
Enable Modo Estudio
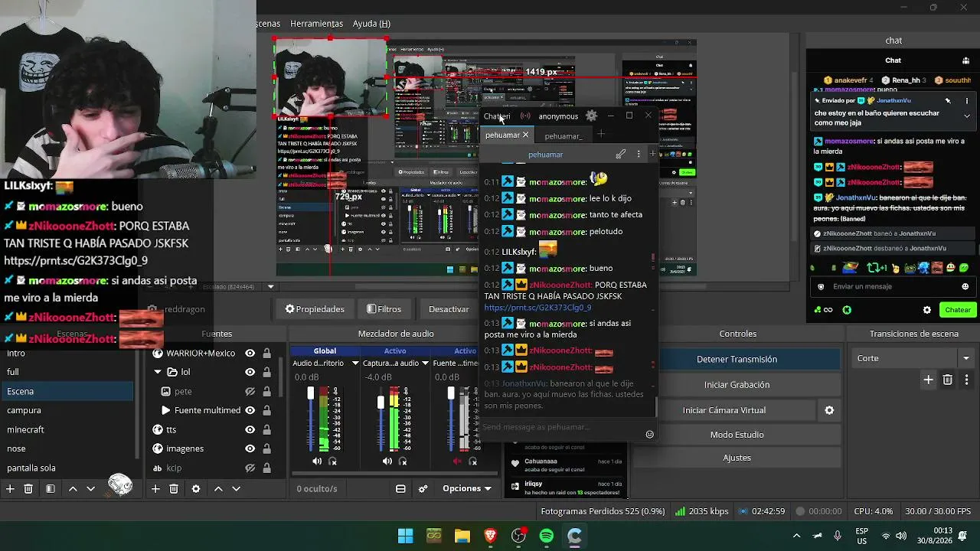[737, 435]
